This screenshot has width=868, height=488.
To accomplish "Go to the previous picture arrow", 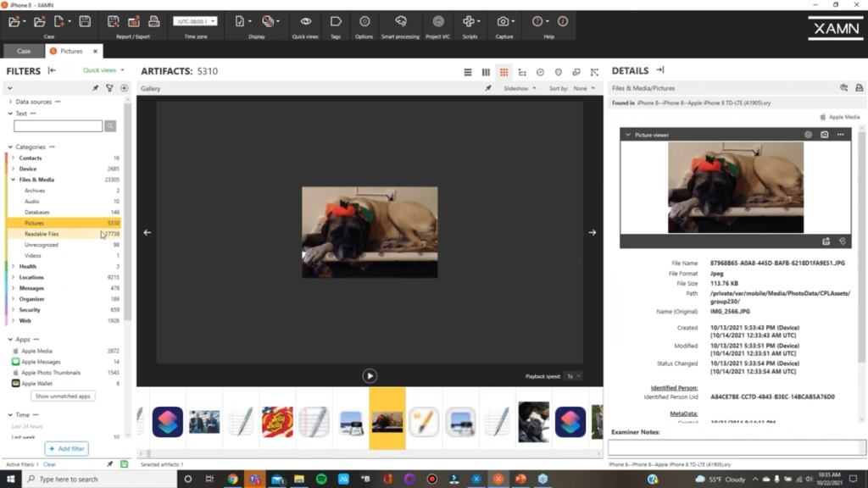I will pyautogui.click(x=147, y=232).
